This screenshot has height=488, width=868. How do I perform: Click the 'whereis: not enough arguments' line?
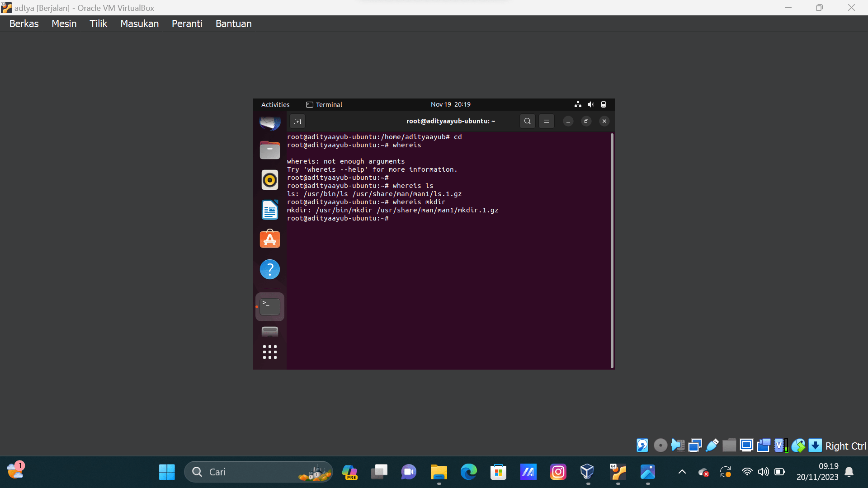click(346, 161)
